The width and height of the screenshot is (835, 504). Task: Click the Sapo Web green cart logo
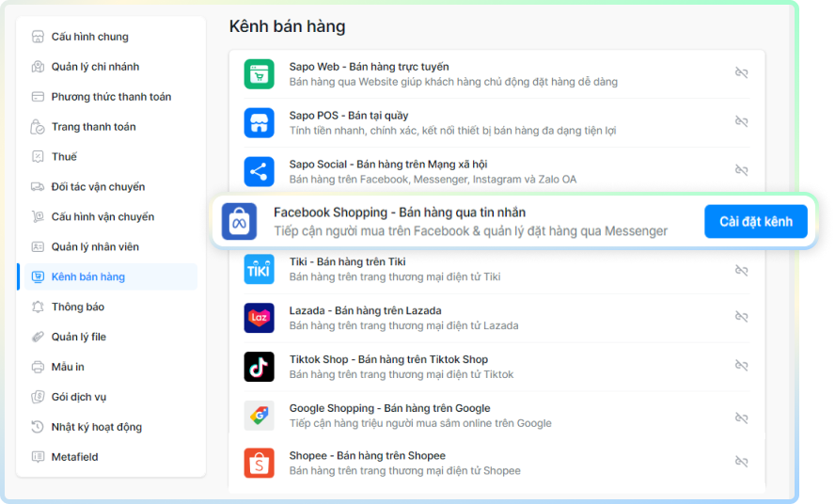(x=260, y=74)
